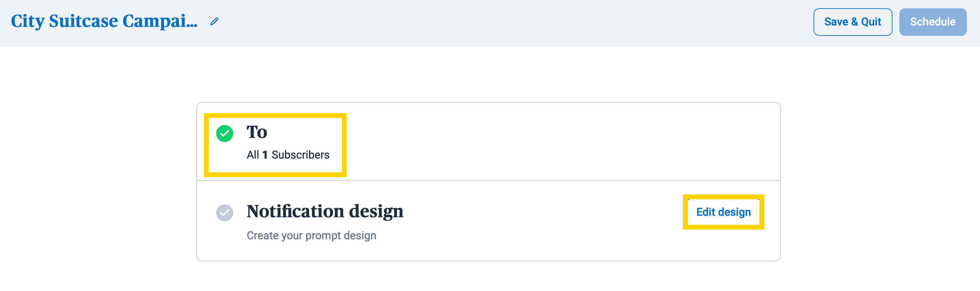Image resolution: width=980 pixels, height=291 pixels.
Task: Click blank space right of To heading
Action: coord(552,141)
